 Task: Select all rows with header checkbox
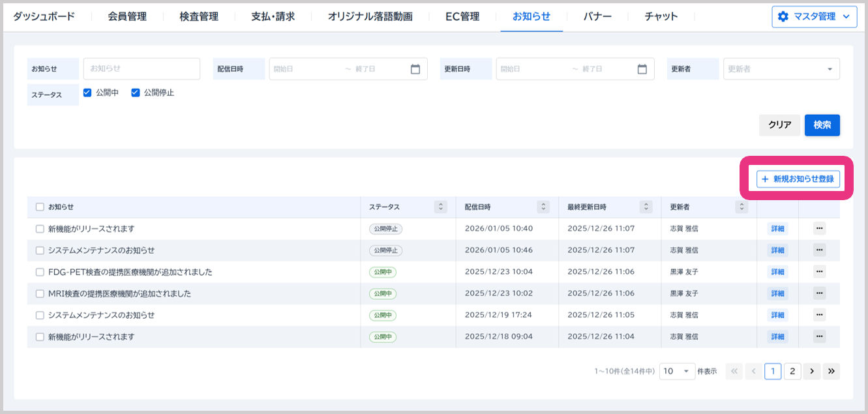tap(40, 207)
